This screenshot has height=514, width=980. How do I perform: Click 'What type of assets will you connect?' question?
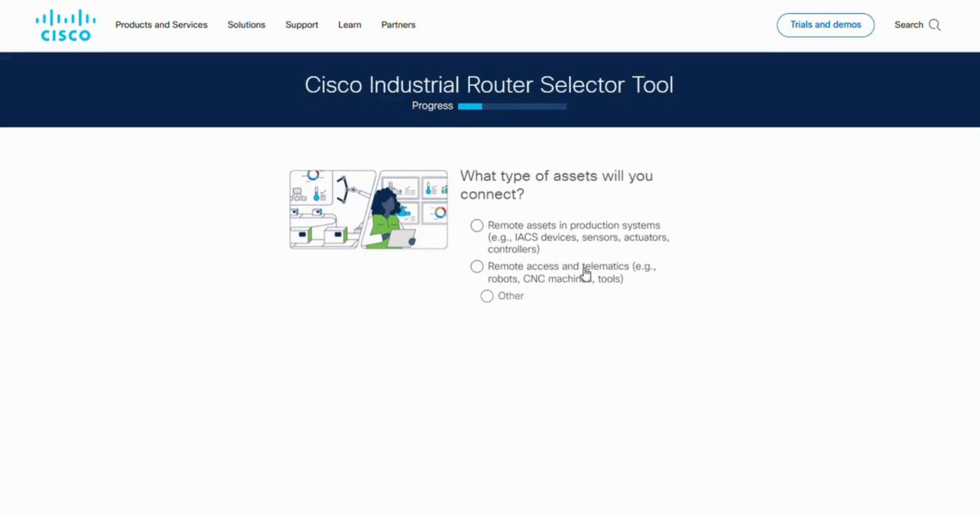pyautogui.click(x=556, y=185)
